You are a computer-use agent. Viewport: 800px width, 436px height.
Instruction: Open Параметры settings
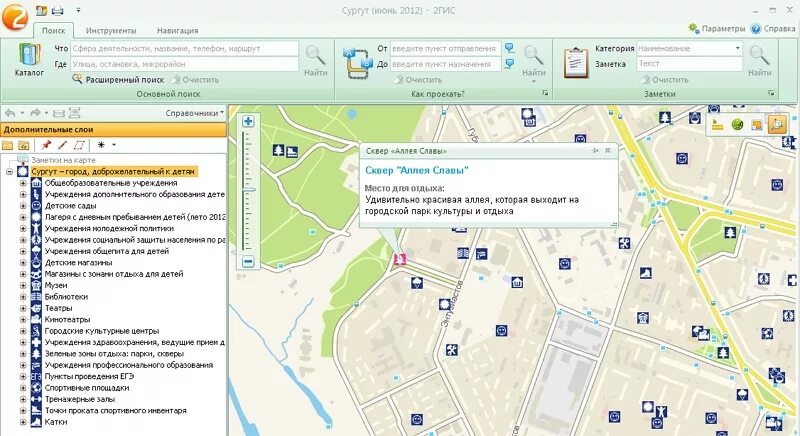(x=716, y=29)
